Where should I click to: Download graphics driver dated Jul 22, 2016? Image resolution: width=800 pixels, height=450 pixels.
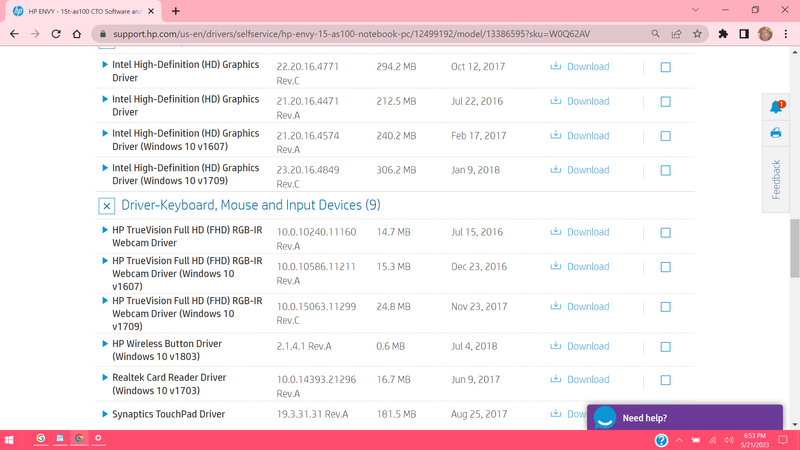tap(588, 101)
